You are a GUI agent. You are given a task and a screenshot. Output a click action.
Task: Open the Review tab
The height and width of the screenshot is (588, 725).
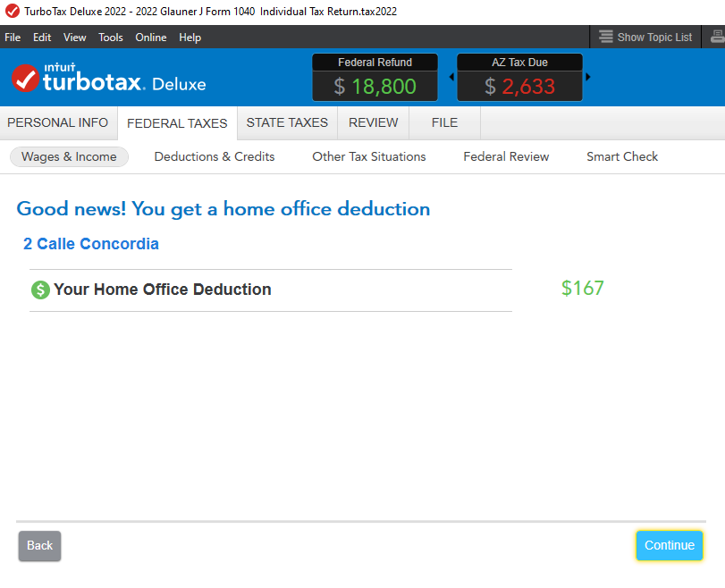coord(373,122)
